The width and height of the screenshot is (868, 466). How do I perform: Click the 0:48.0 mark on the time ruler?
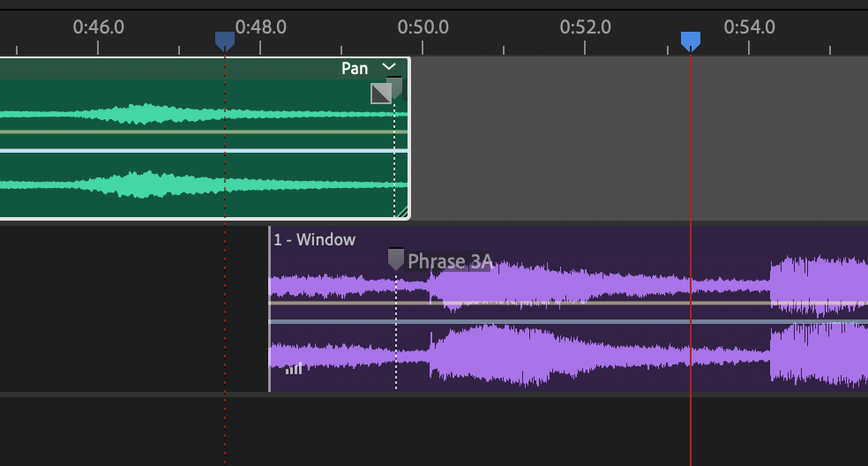point(260,27)
